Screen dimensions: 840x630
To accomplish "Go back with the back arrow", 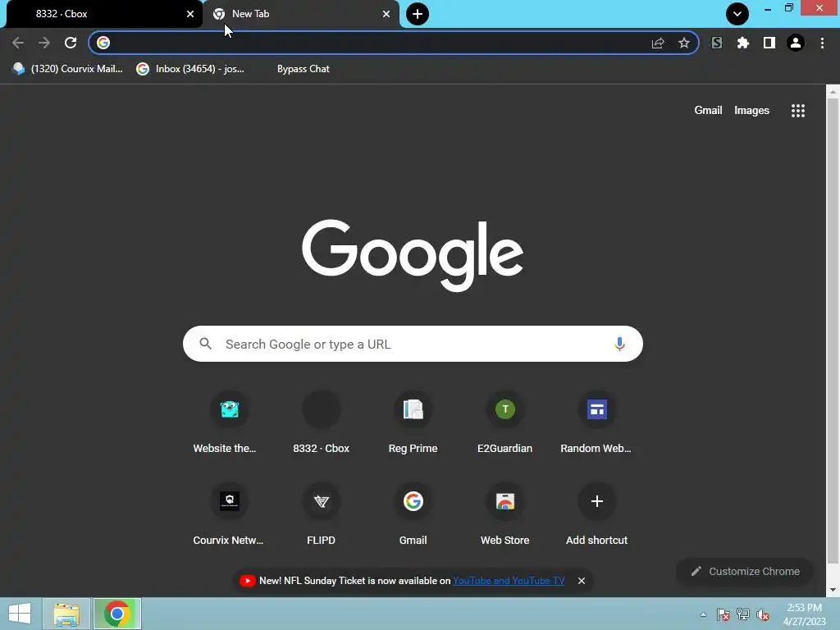I will click(x=18, y=43).
